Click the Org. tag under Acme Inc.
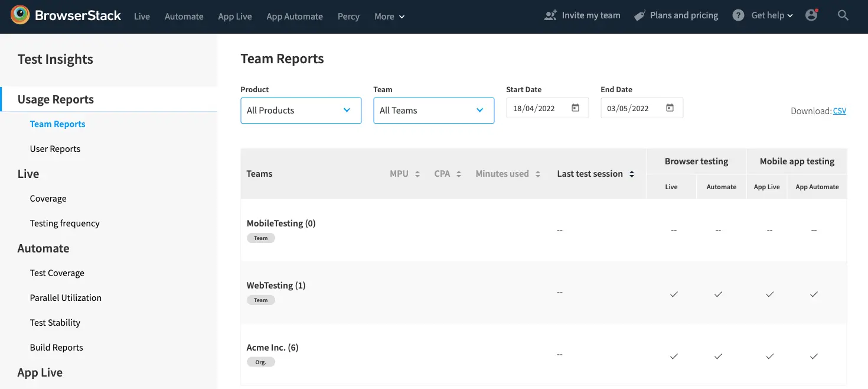The height and width of the screenshot is (389, 868). pos(261,362)
